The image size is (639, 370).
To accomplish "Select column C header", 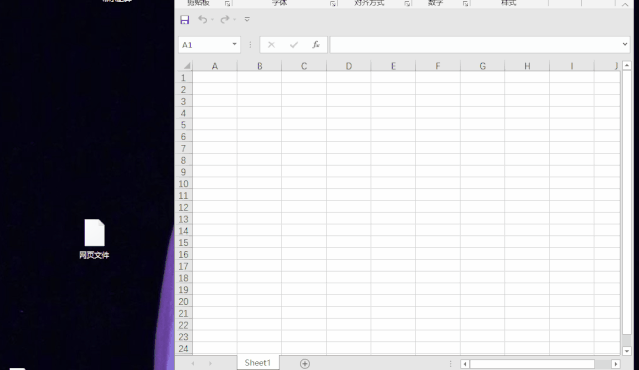I will tap(304, 66).
